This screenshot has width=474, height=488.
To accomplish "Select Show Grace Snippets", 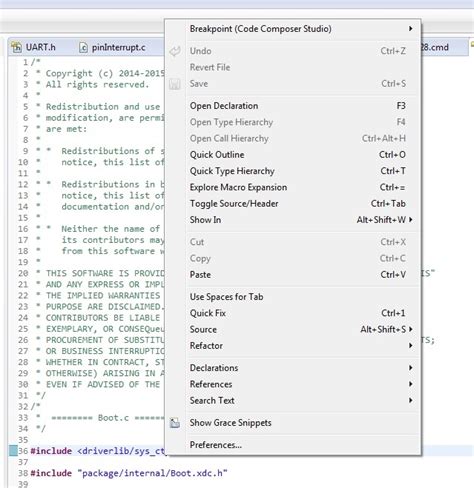I will pos(293,423).
